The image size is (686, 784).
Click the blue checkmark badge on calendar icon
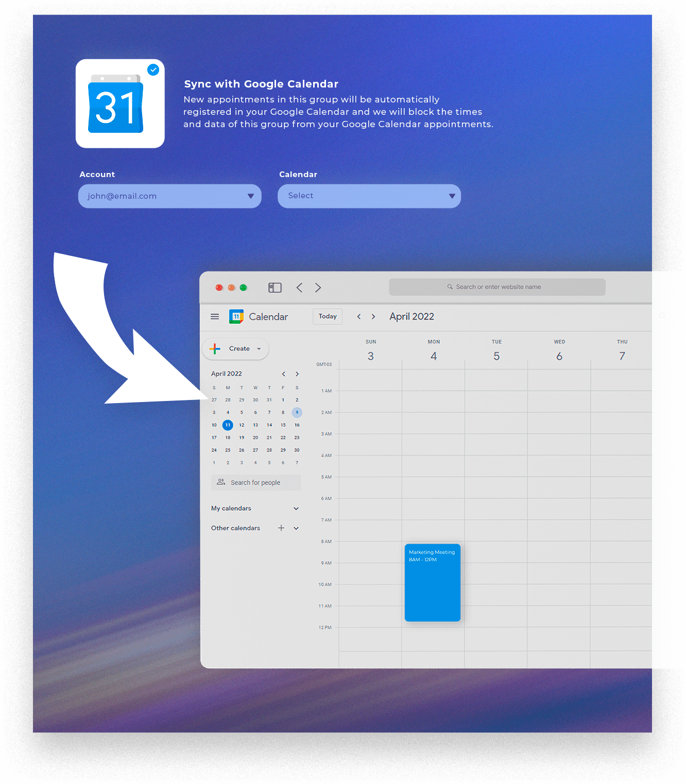pyautogui.click(x=153, y=70)
